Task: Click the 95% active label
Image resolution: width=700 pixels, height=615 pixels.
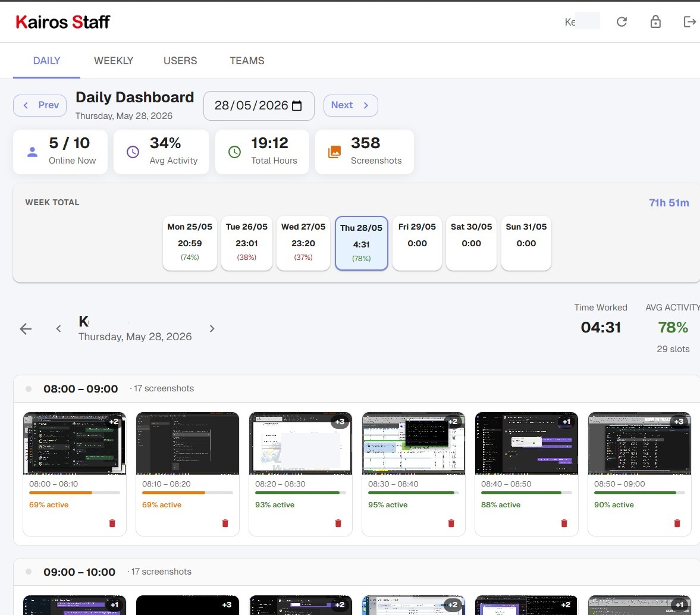Action: point(388,505)
